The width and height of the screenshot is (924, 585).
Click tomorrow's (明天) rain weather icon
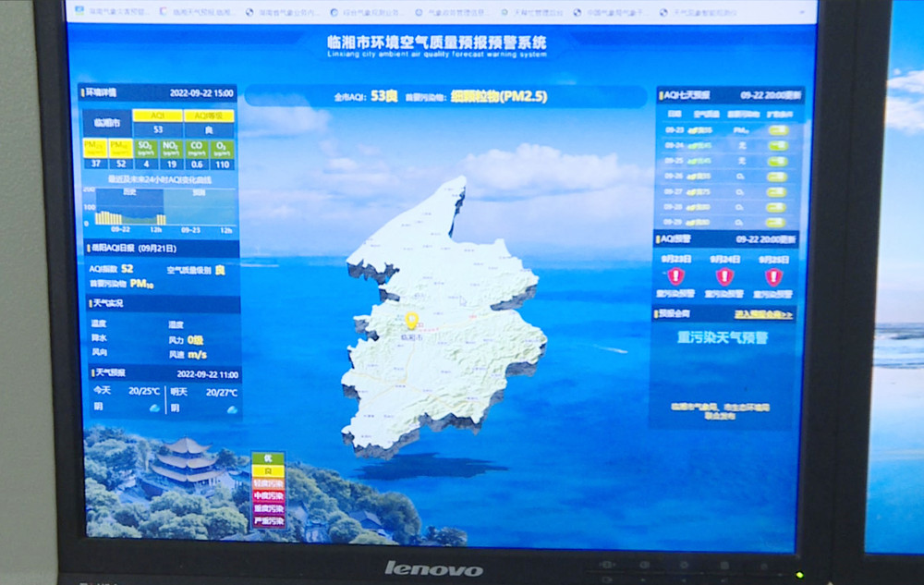click(x=232, y=408)
